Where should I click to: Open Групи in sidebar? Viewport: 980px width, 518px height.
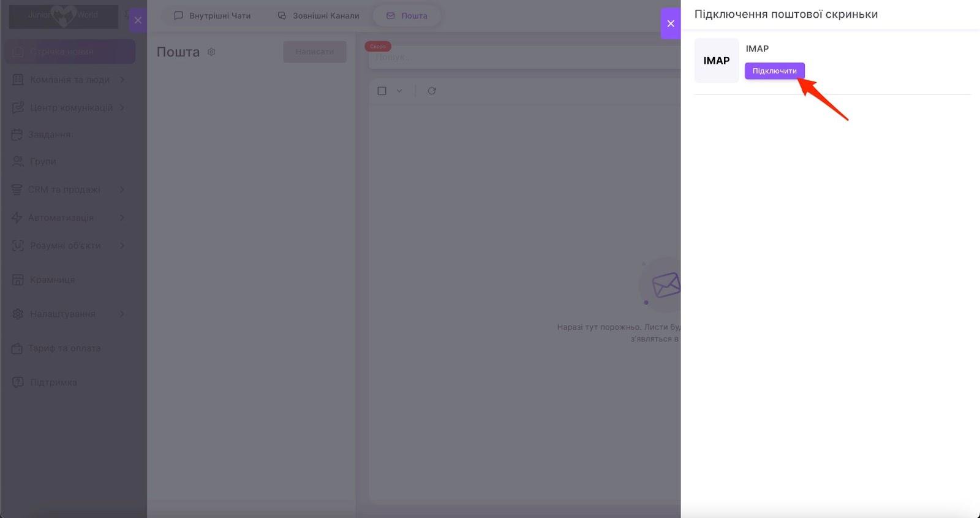[70, 161]
